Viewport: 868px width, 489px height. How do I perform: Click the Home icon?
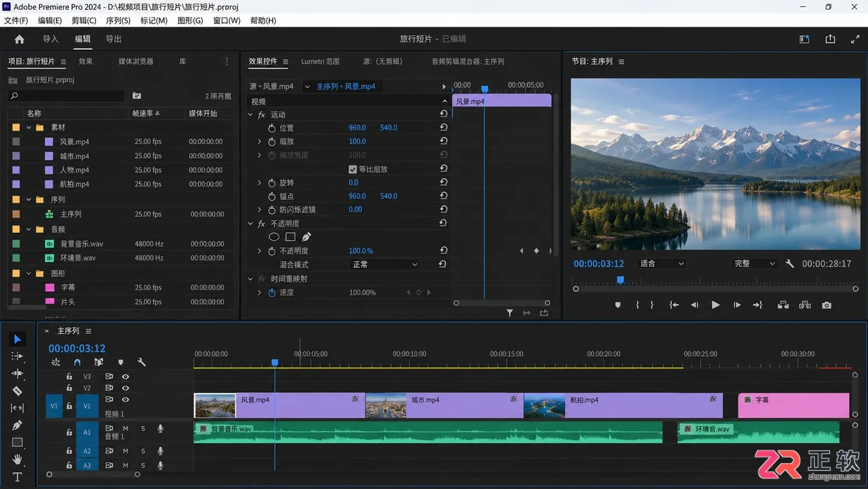[x=20, y=39]
